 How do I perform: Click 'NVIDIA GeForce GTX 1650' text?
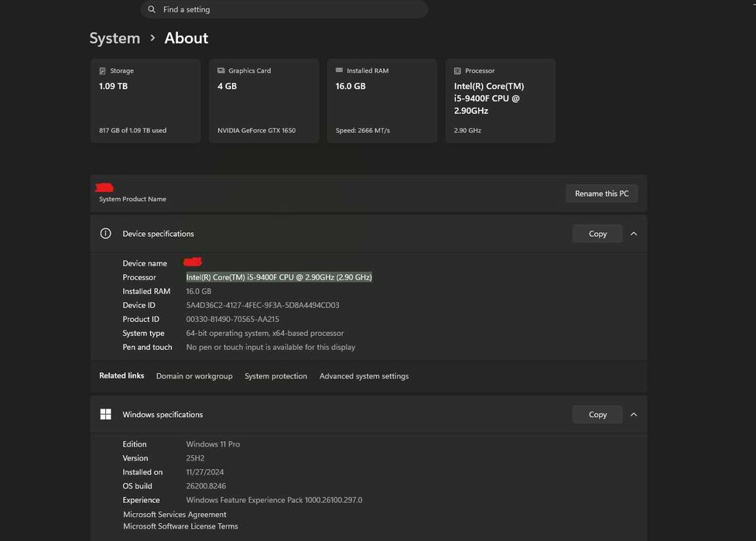(256, 130)
